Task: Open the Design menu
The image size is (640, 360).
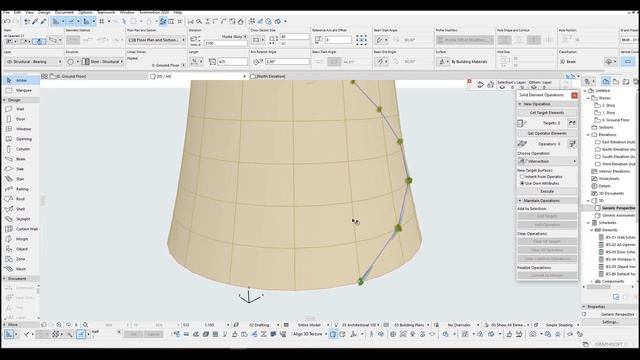Action: coord(44,13)
